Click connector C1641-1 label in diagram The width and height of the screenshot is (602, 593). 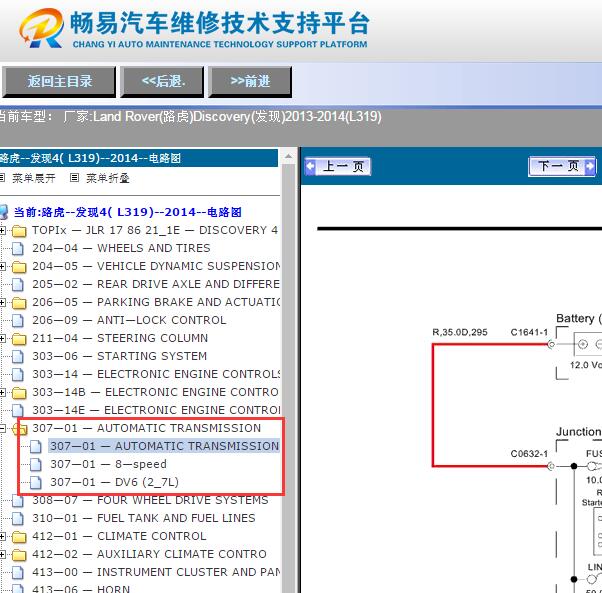pos(529,332)
